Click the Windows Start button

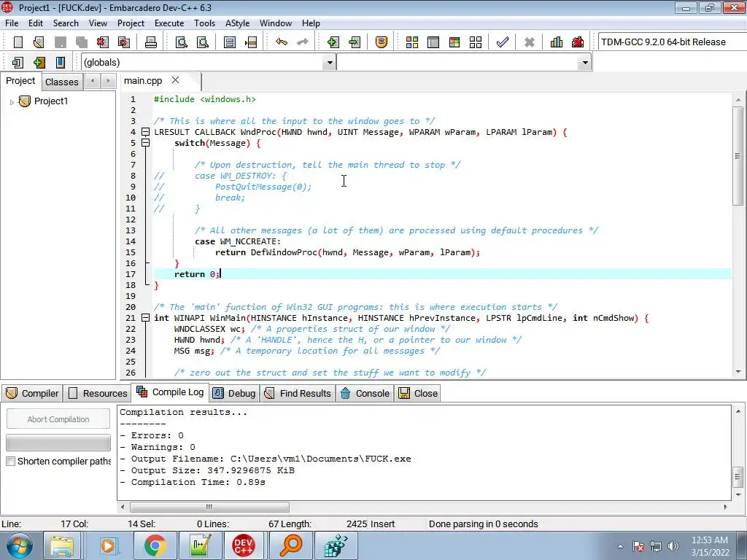click(19, 545)
